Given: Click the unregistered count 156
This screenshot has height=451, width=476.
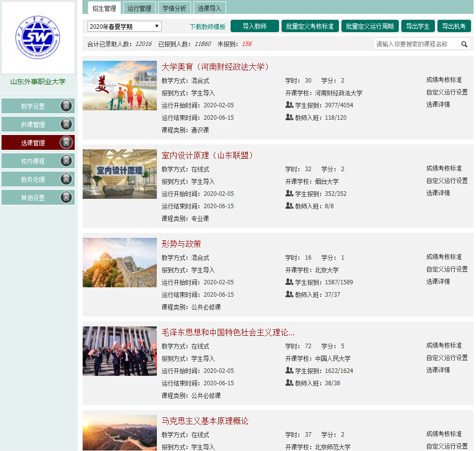Looking at the screenshot, I should [247, 44].
